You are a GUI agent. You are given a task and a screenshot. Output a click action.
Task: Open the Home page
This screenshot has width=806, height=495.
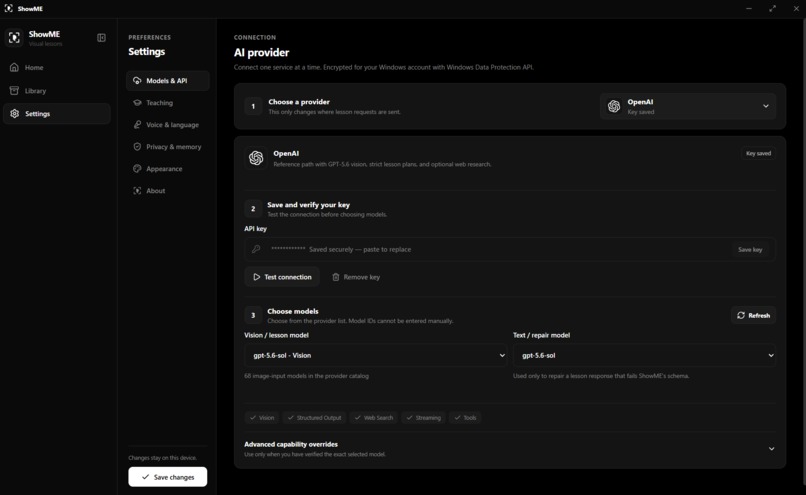point(57,67)
